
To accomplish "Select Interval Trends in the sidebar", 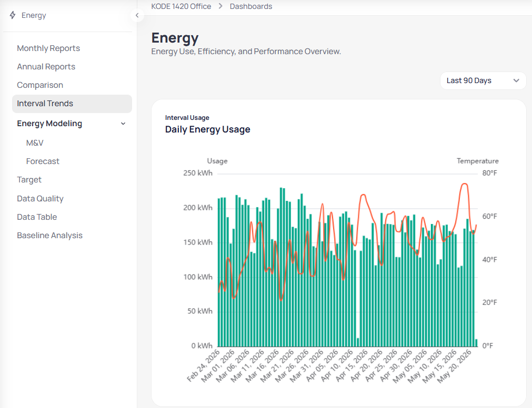I will pos(72,104).
